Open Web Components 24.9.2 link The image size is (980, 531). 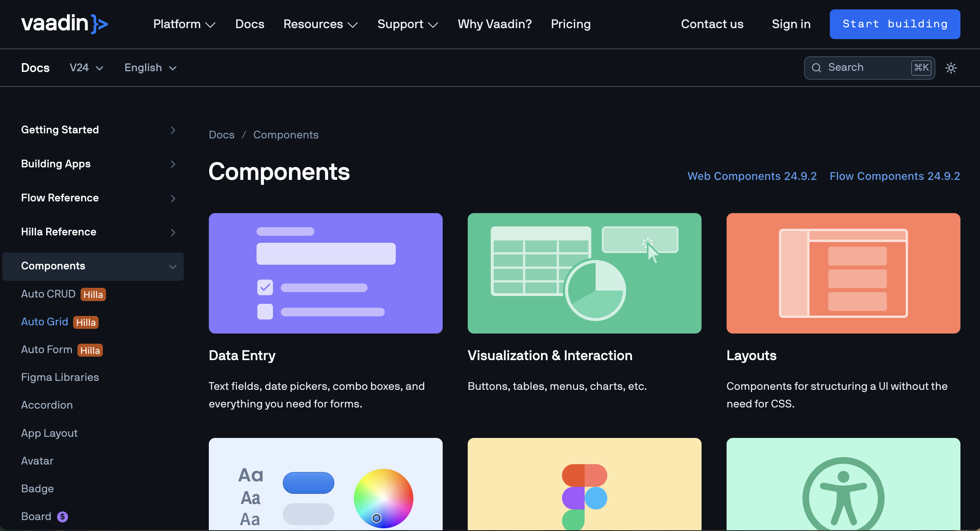click(x=752, y=176)
